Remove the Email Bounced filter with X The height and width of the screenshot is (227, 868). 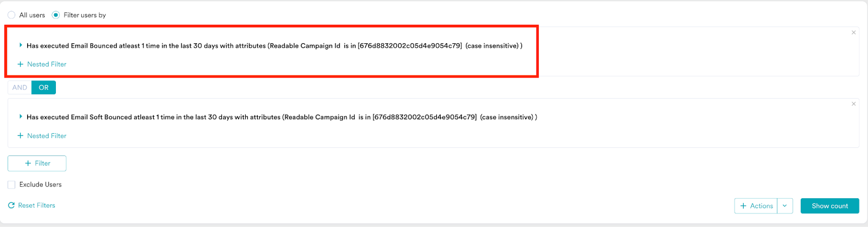(853, 33)
